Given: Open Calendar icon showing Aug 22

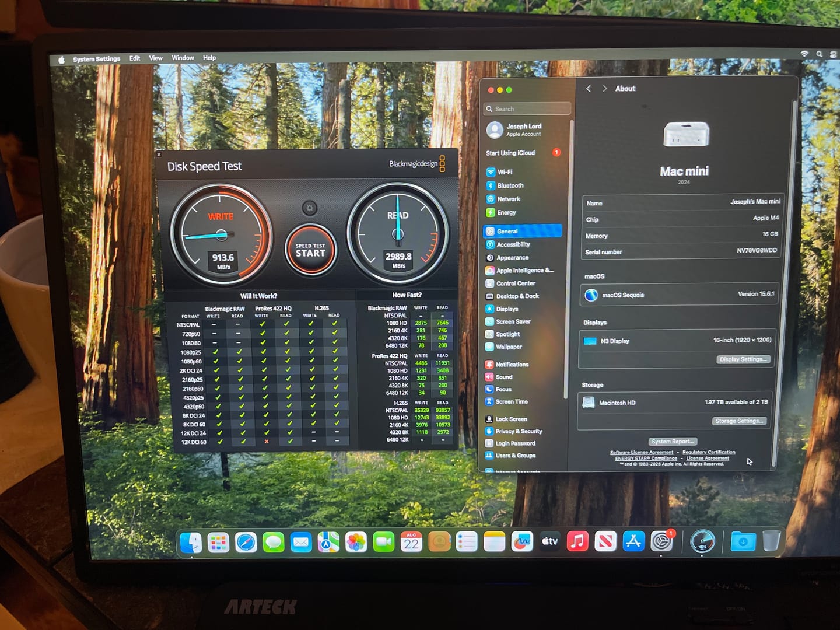Looking at the screenshot, I should [411, 542].
